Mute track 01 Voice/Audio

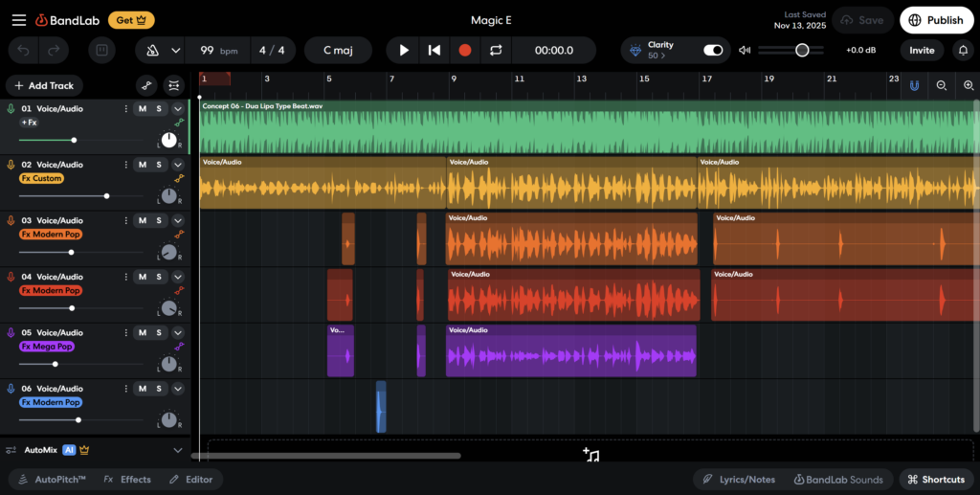click(143, 108)
